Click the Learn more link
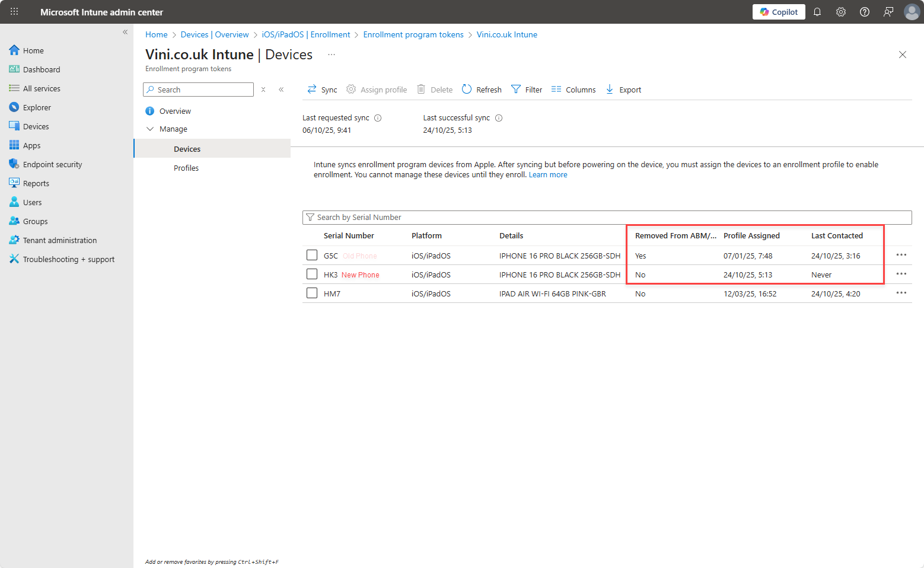 point(547,175)
